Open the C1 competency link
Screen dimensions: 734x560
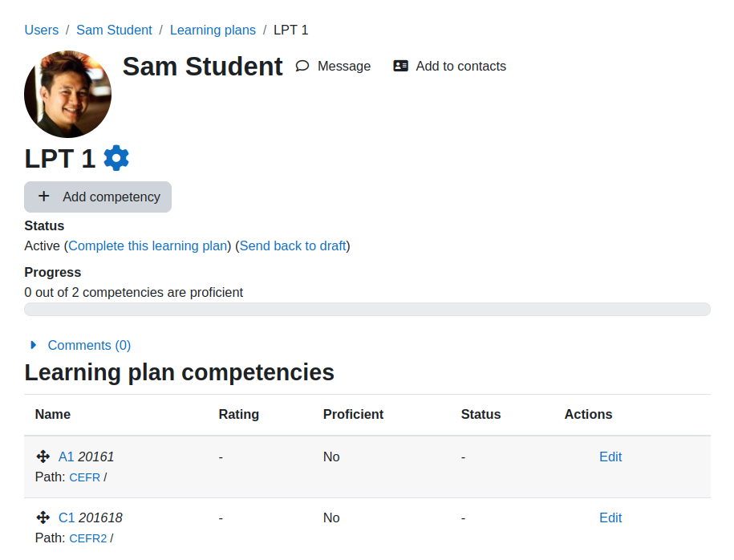[x=67, y=517]
